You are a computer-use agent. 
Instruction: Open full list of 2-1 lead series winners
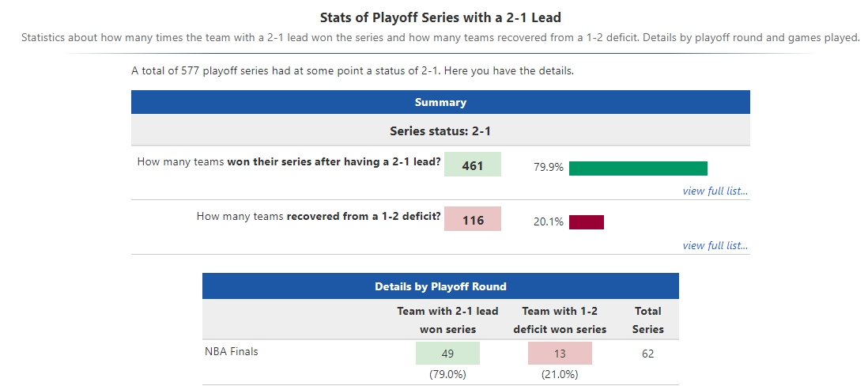coord(715,191)
